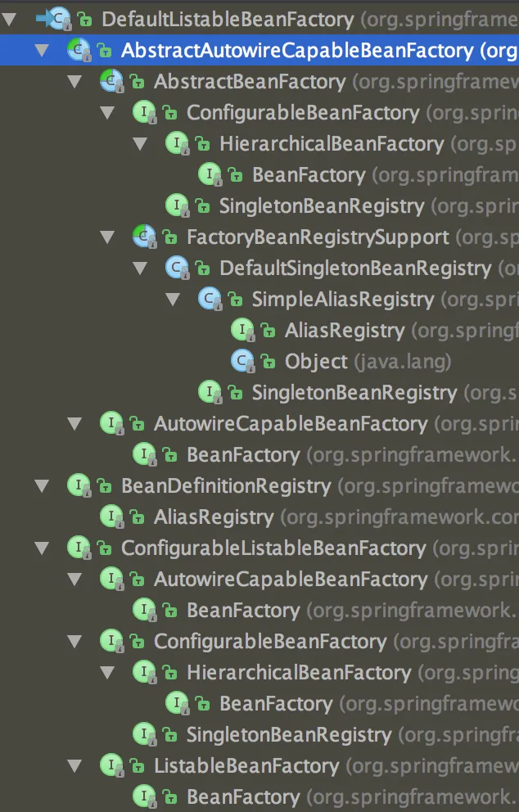Collapse AutowireCapableBeanFactory under ConfigurableListableBeanFactory

(74, 579)
